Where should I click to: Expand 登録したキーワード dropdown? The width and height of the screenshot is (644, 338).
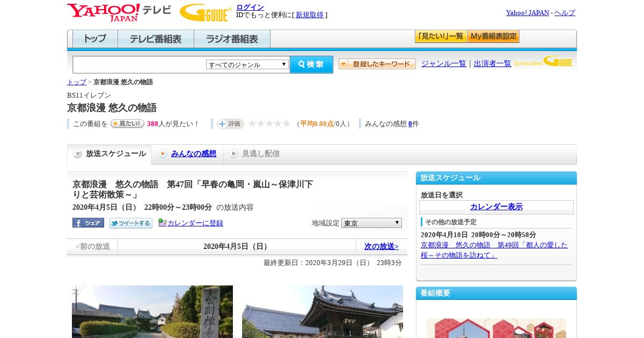pos(377,64)
